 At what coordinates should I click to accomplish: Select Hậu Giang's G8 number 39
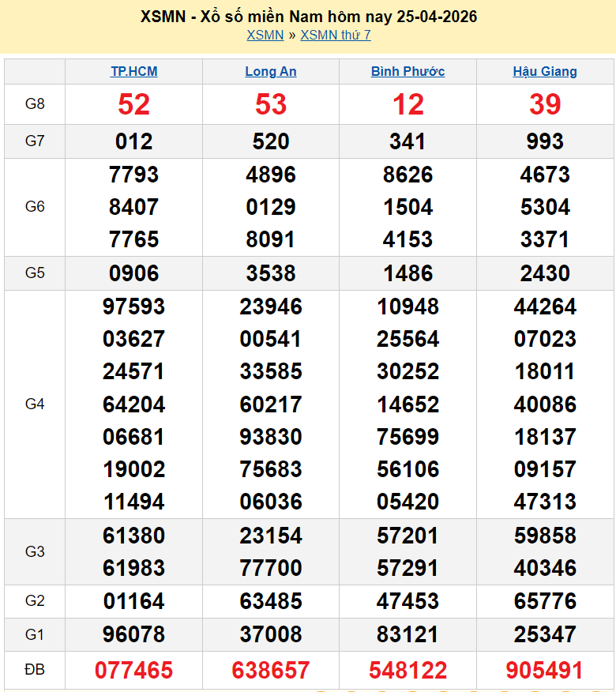point(545,104)
